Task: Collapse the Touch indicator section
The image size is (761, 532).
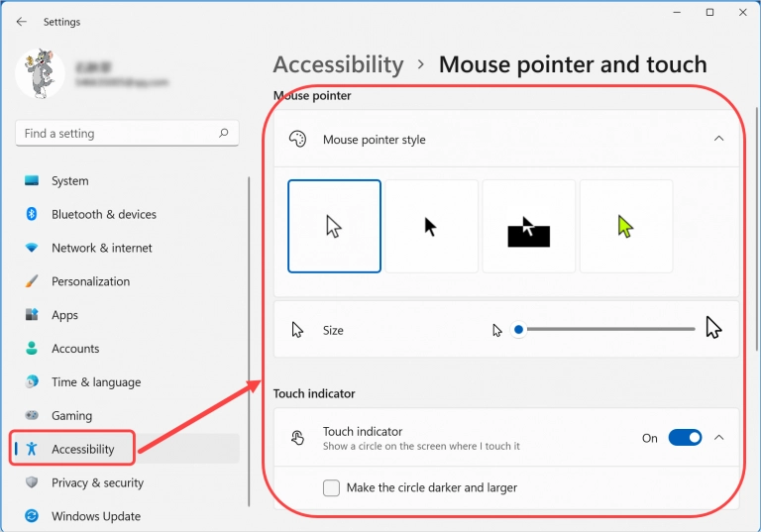Action: pyautogui.click(x=718, y=438)
